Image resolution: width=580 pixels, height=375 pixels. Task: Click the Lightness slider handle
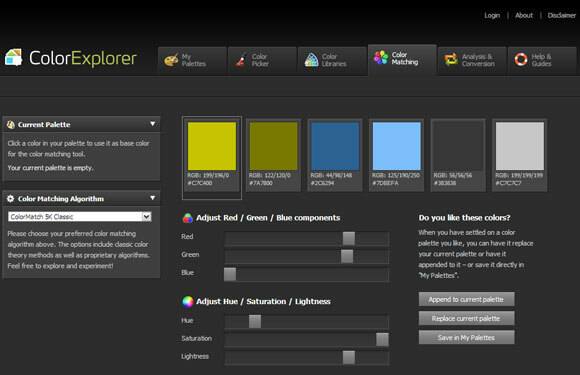coord(349,357)
